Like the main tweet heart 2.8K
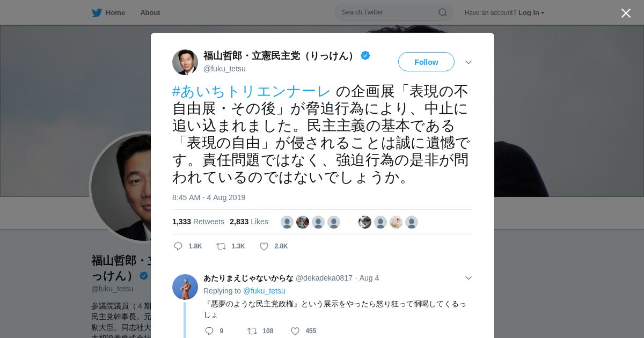 (x=264, y=246)
